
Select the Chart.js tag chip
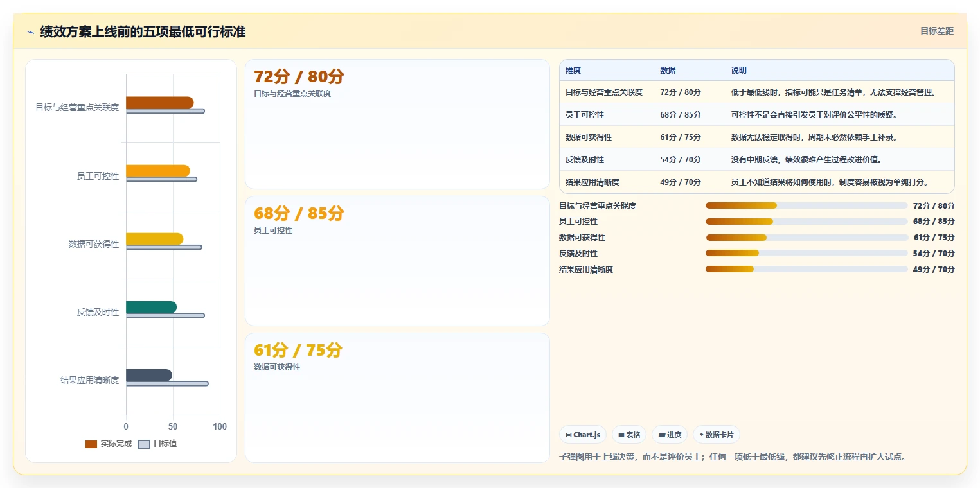pyautogui.click(x=583, y=435)
